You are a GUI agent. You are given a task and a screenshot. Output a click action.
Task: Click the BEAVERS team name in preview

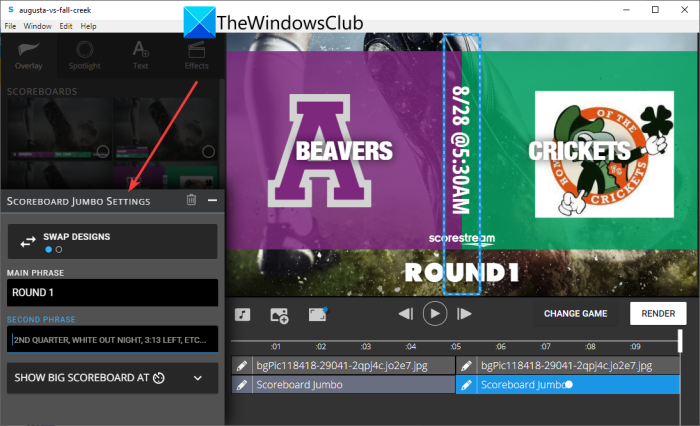click(x=344, y=151)
